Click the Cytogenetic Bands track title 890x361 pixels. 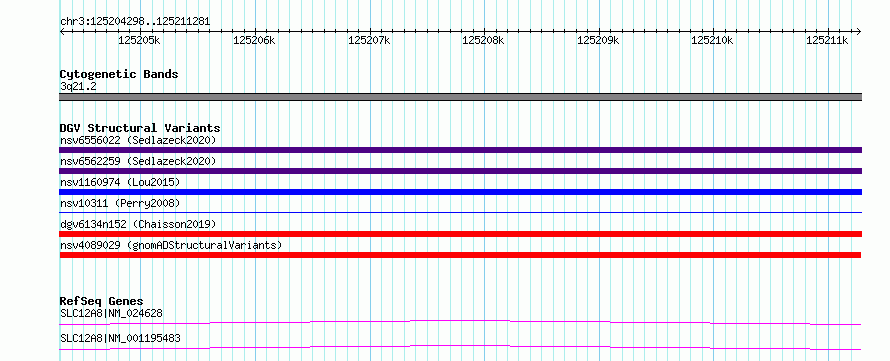pos(119,74)
